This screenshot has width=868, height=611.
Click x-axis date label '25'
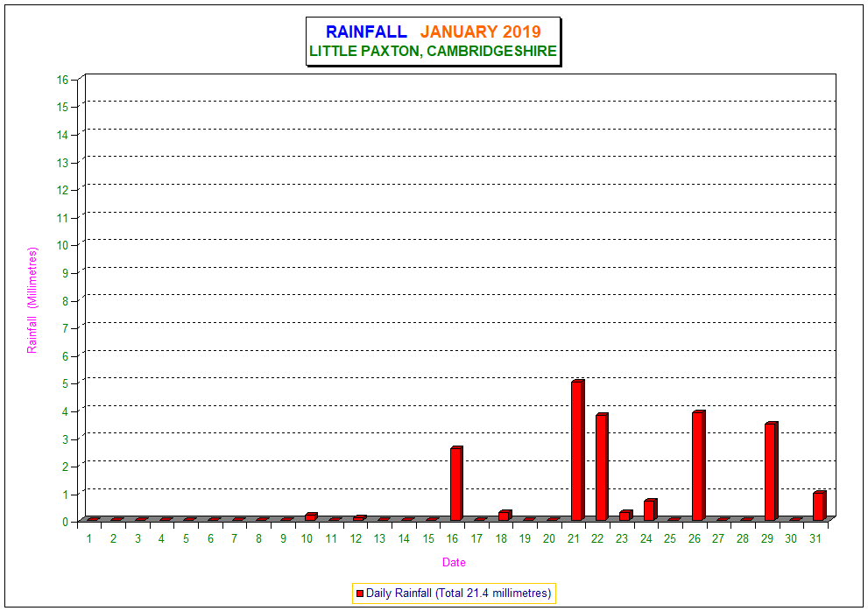pyautogui.click(x=670, y=538)
